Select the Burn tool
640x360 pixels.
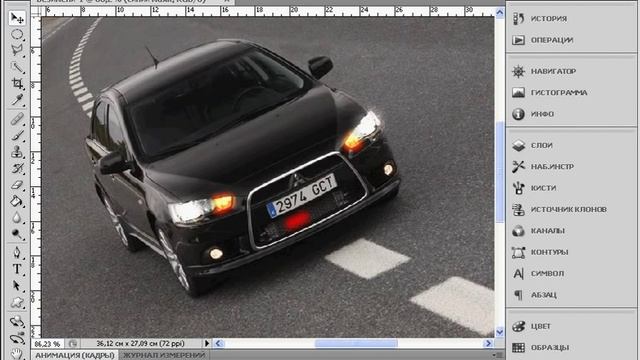[x=17, y=234]
